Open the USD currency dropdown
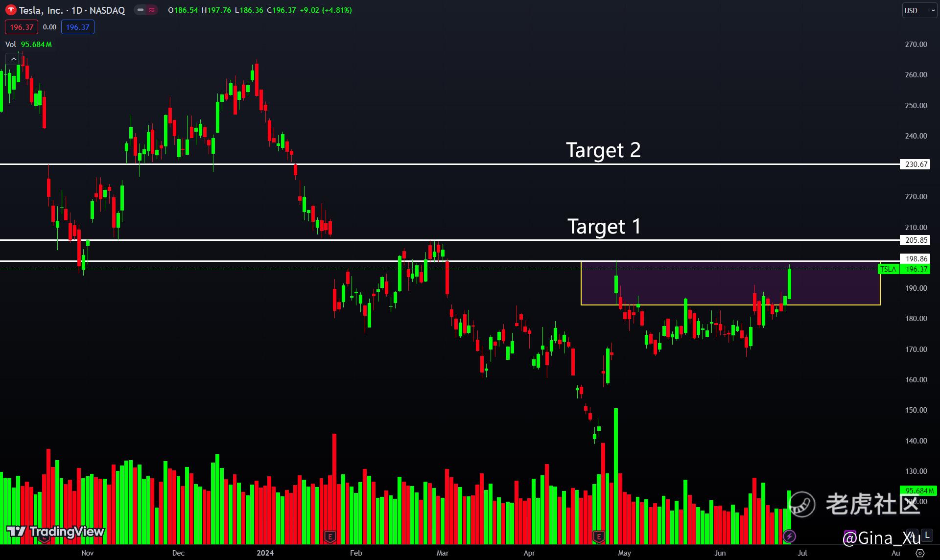940x560 pixels. (919, 10)
